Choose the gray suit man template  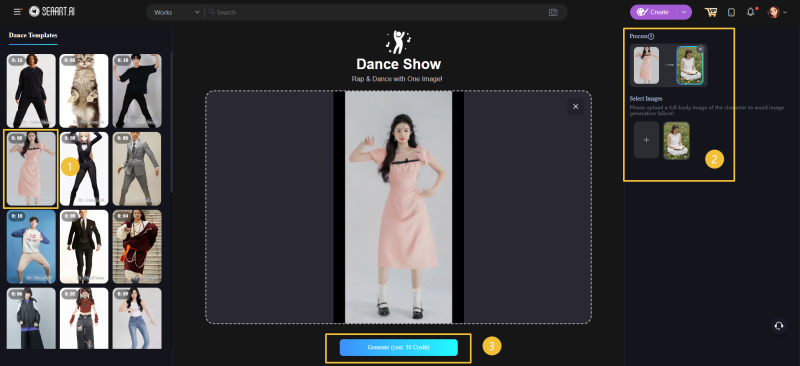click(x=137, y=169)
